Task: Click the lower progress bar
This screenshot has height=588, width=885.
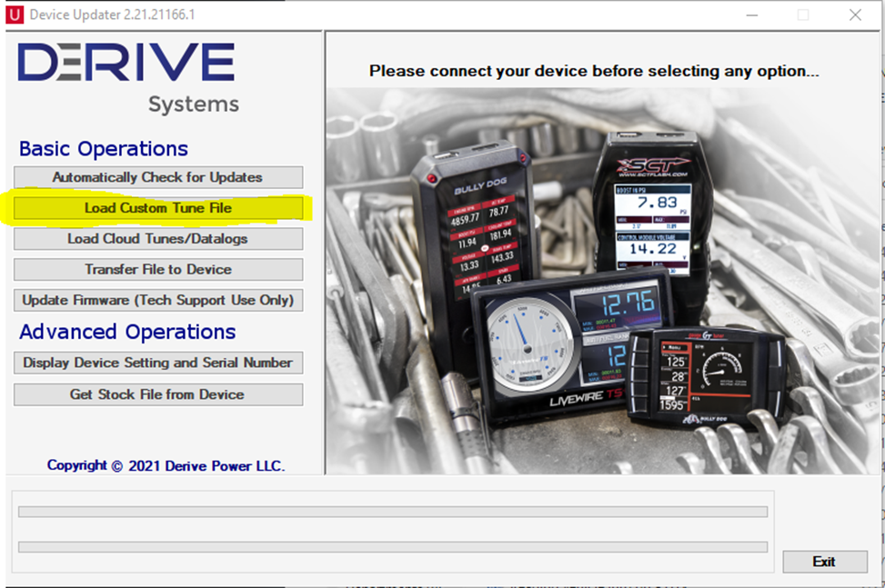Action: (x=393, y=547)
